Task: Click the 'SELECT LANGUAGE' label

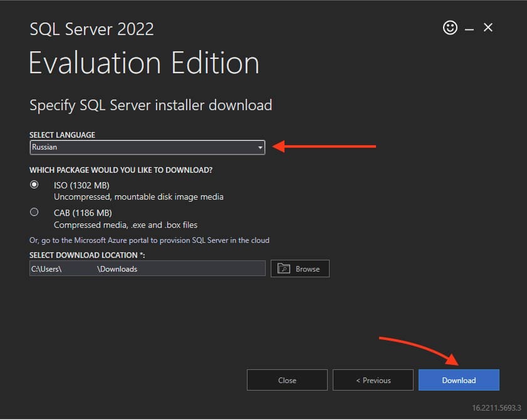Action: pyautogui.click(x=62, y=135)
